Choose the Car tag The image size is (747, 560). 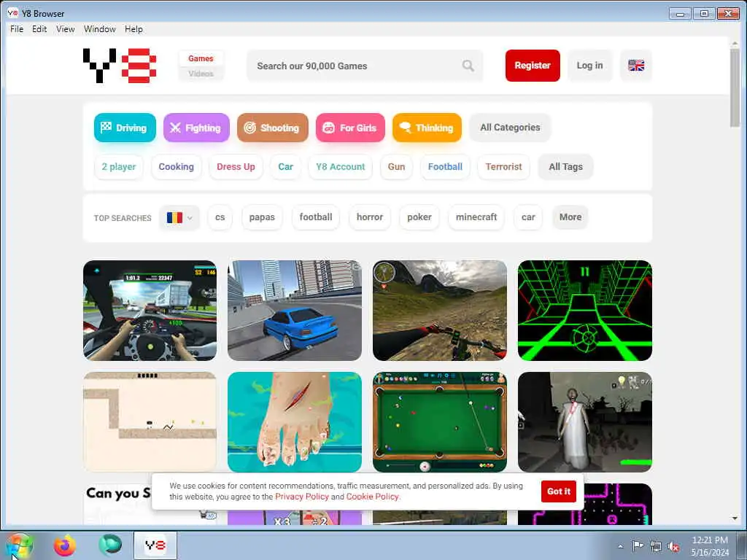285,167
